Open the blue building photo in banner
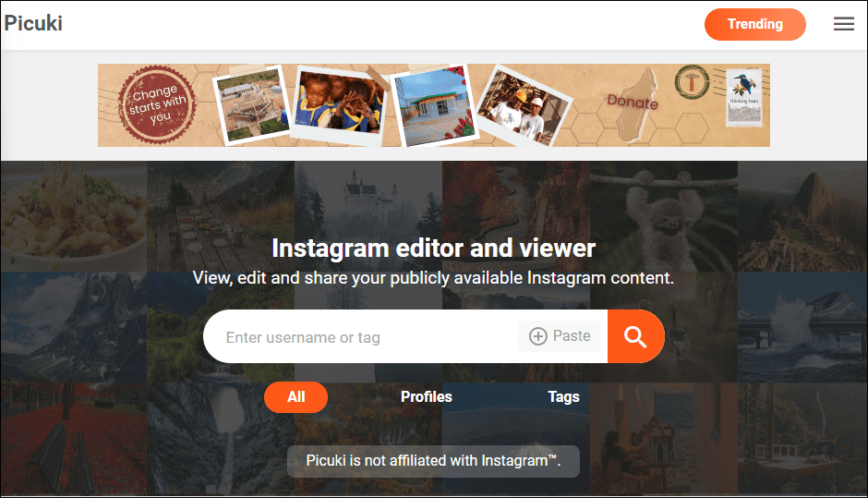This screenshot has height=498, width=868. (435, 105)
